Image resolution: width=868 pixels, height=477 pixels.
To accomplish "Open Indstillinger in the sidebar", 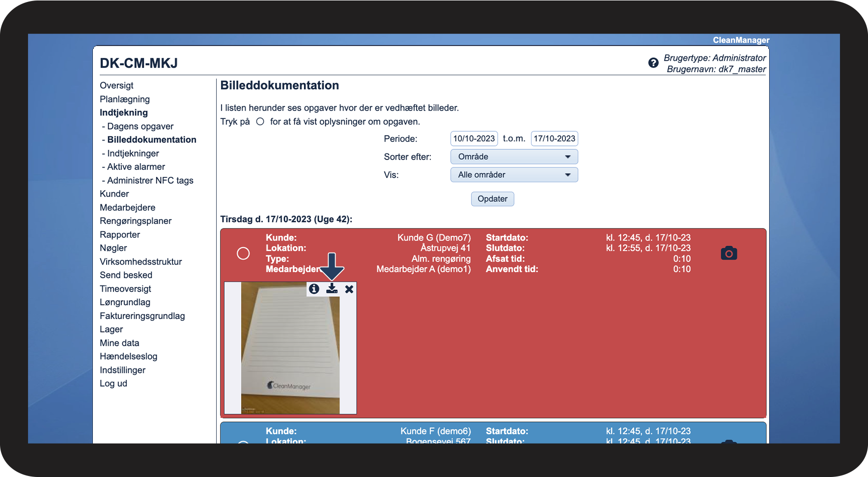I will [x=122, y=370].
